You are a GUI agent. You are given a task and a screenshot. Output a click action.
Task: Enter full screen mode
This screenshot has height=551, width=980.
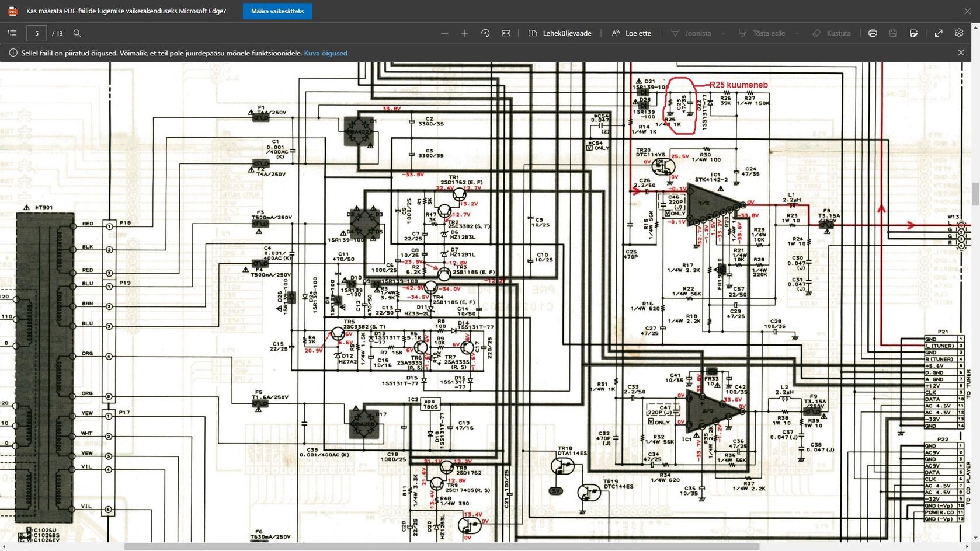pyautogui.click(x=939, y=33)
